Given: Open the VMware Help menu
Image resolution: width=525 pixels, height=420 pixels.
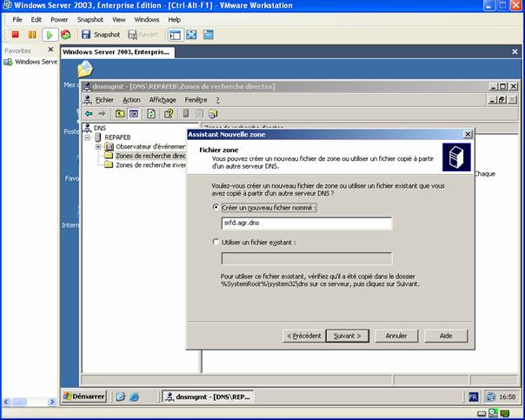Looking at the screenshot, I should (174, 20).
